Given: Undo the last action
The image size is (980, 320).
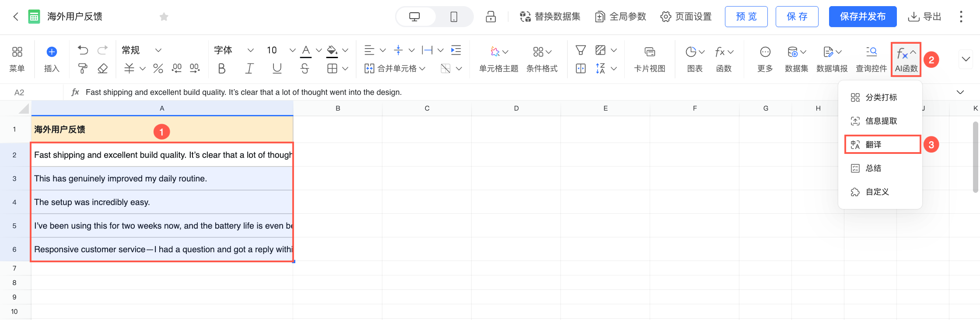Looking at the screenshot, I should [x=83, y=50].
